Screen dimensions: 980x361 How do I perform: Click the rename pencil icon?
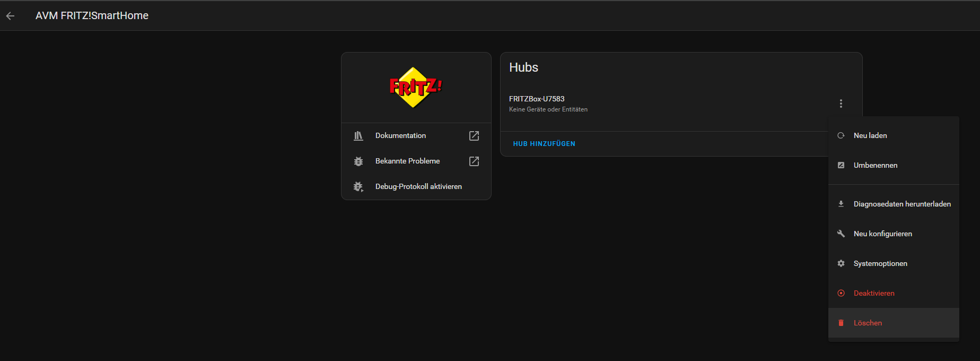pyautogui.click(x=841, y=166)
